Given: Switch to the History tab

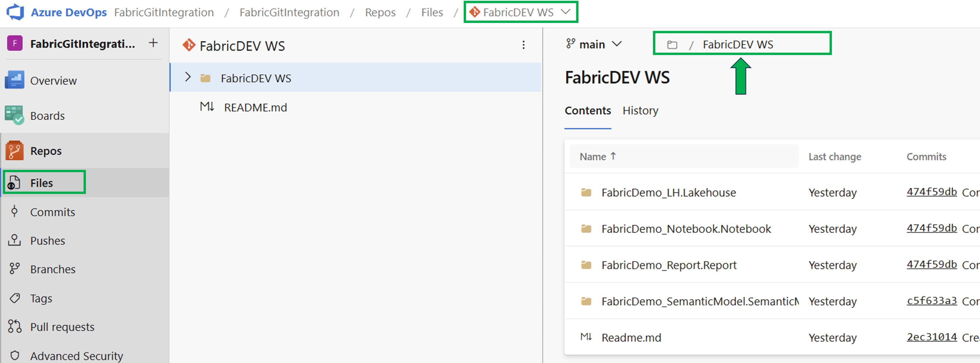Looking at the screenshot, I should (640, 111).
